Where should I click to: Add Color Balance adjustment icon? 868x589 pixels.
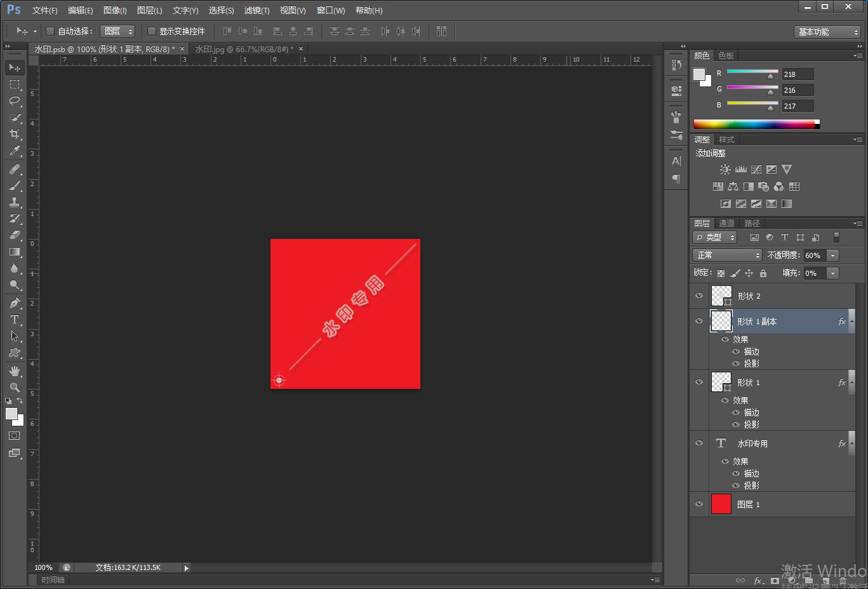pos(733,187)
